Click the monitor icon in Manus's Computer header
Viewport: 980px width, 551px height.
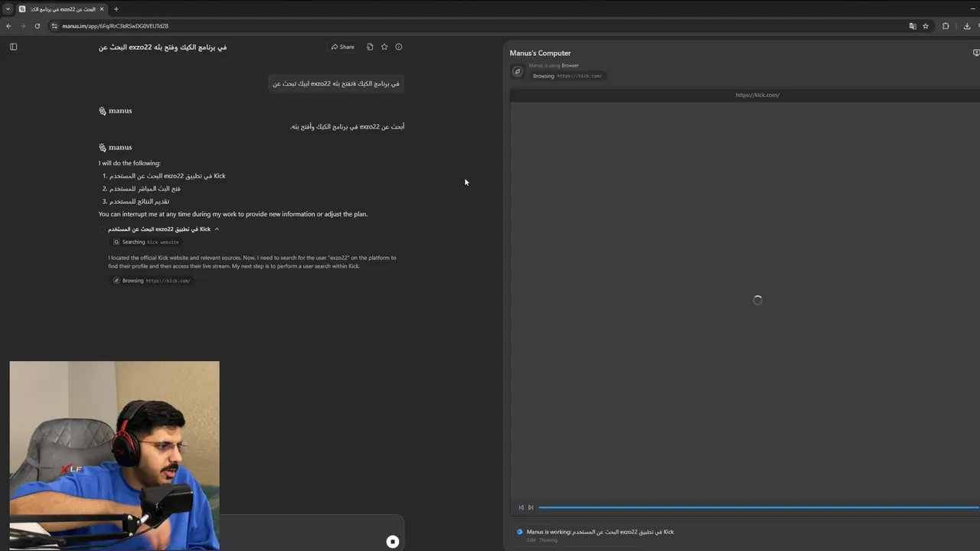[x=976, y=53]
